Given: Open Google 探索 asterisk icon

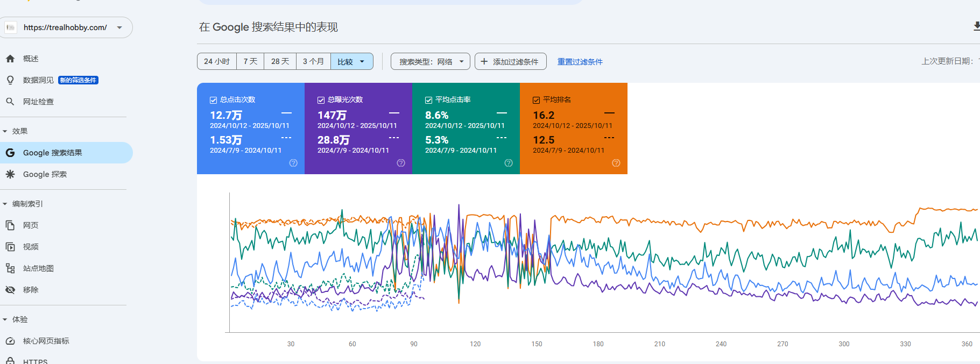Looking at the screenshot, I should point(10,174).
